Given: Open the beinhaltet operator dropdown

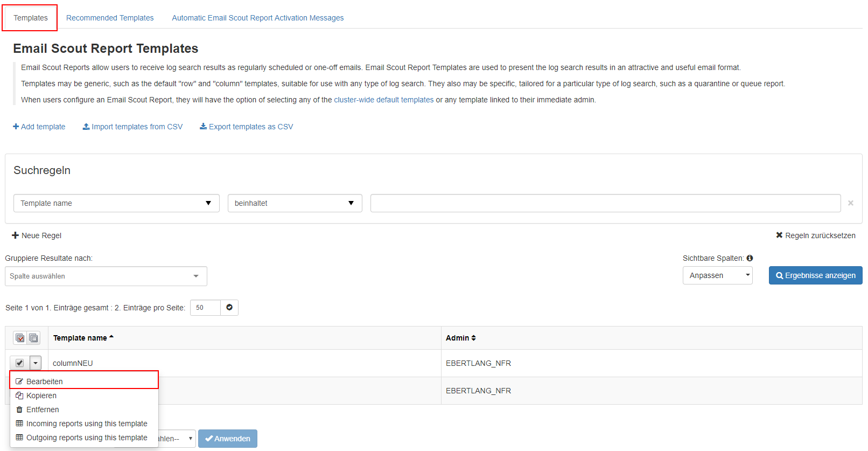Looking at the screenshot, I should click(x=295, y=203).
